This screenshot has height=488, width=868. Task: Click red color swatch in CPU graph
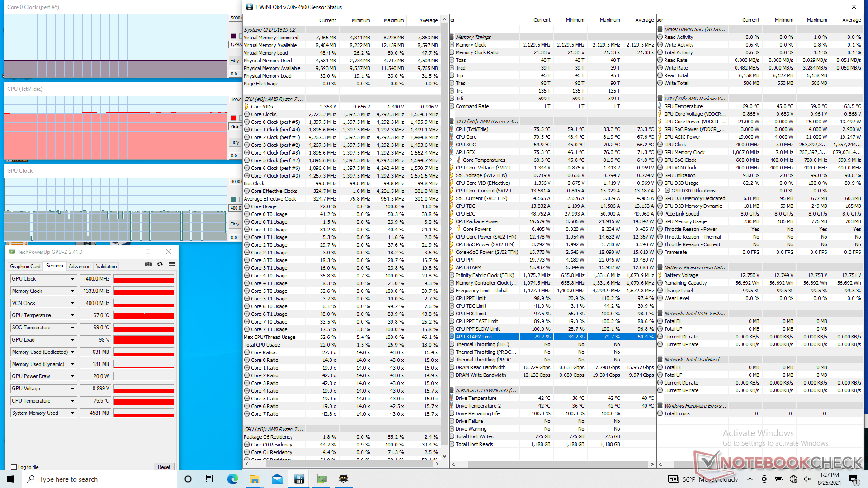click(234, 118)
